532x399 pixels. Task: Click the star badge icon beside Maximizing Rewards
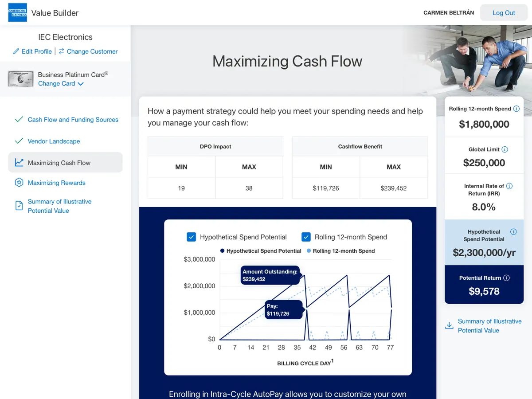point(19,183)
